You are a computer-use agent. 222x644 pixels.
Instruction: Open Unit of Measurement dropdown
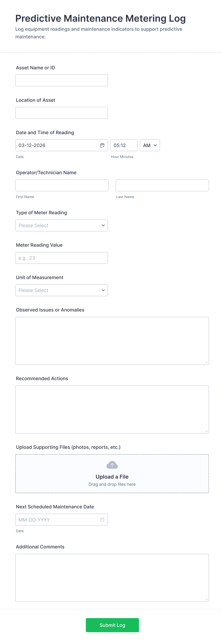click(x=62, y=290)
